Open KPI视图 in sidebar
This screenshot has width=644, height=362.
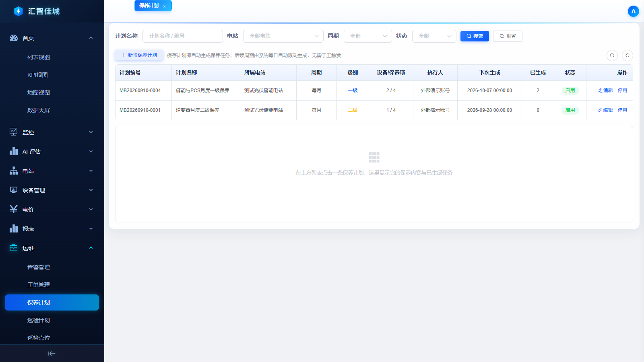37,75
